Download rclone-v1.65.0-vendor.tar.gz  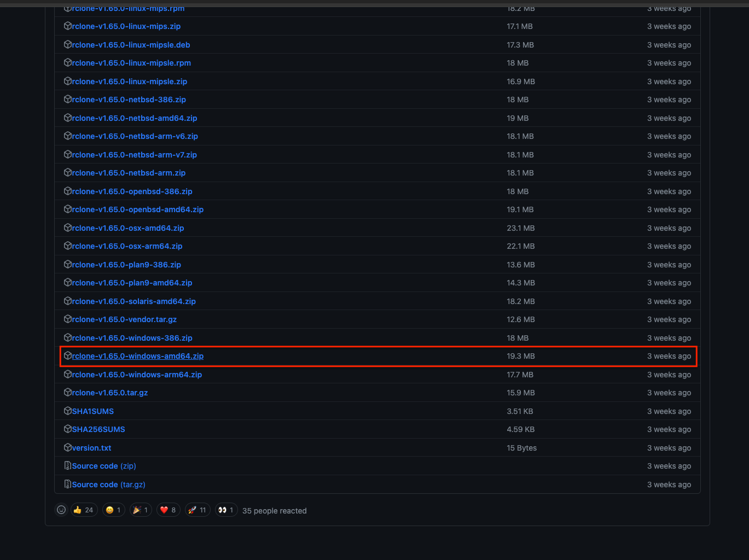point(124,319)
